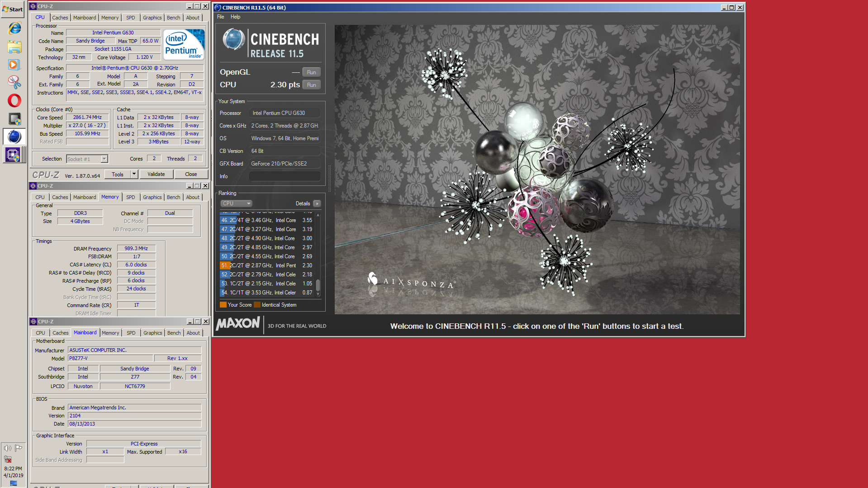Select ranking entry 46 scoring 3.55
The image size is (868, 488).
267,220
